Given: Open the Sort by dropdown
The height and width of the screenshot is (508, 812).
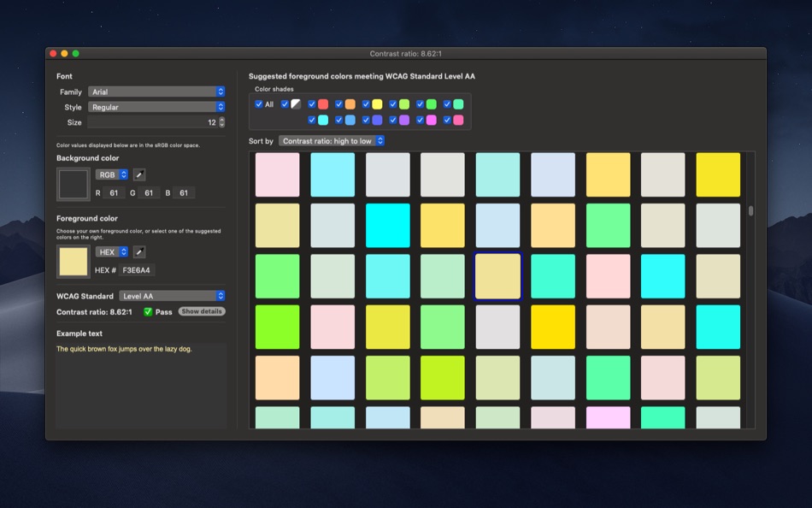Looking at the screenshot, I should tap(332, 141).
